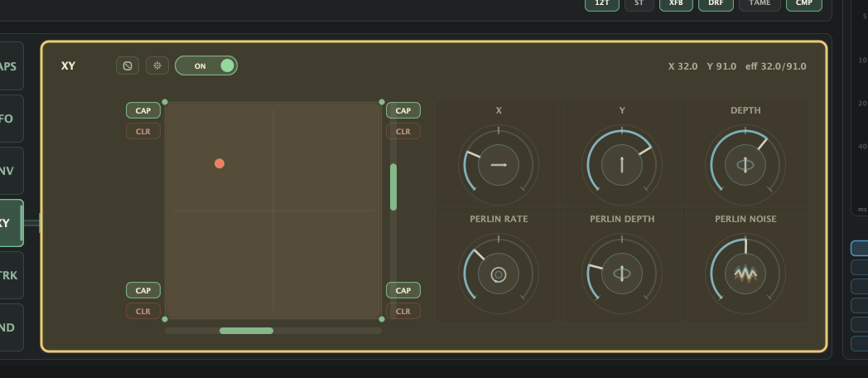Click the sunburst icon next to ON switch
This screenshot has height=378, width=868.
157,66
